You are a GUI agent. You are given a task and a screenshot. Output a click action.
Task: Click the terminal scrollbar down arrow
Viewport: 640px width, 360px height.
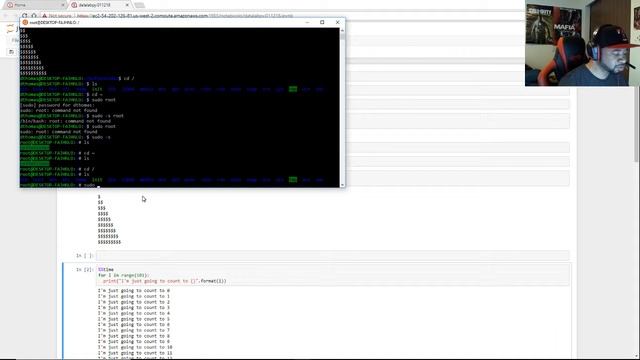[x=342, y=185]
